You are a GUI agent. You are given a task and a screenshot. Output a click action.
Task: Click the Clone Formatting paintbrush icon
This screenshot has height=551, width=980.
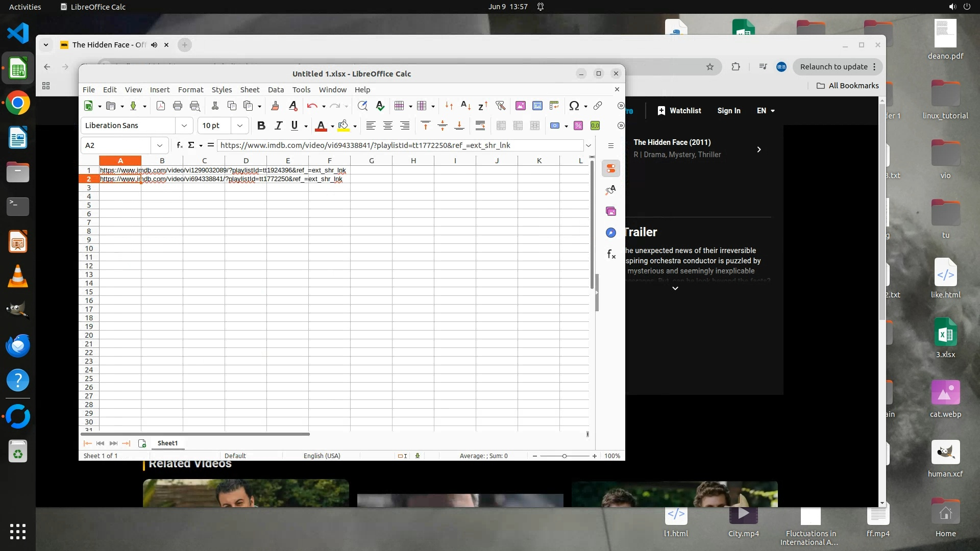[275, 106]
